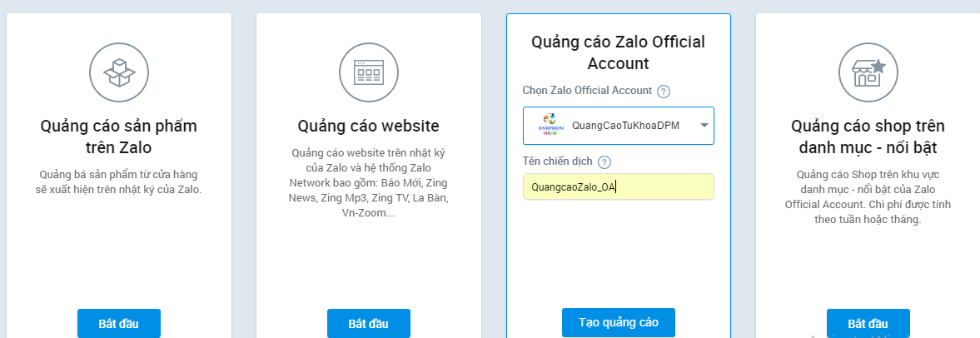Click Bắt đầu under Quảng cáo sản phẩm

pyautogui.click(x=119, y=324)
